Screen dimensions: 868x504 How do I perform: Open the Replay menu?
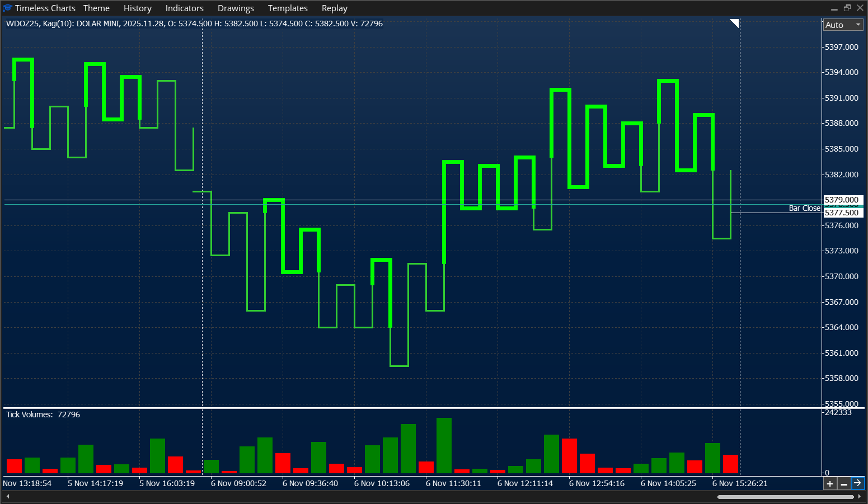(x=334, y=8)
